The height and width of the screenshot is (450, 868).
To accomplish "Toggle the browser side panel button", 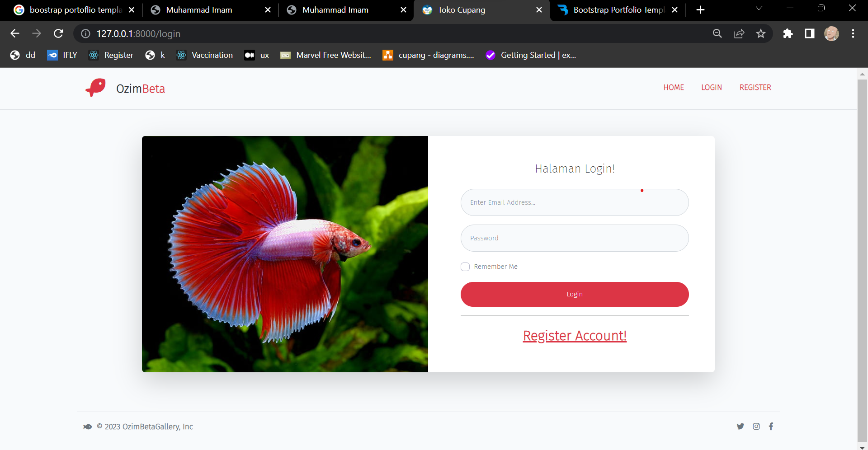I will [x=809, y=34].
